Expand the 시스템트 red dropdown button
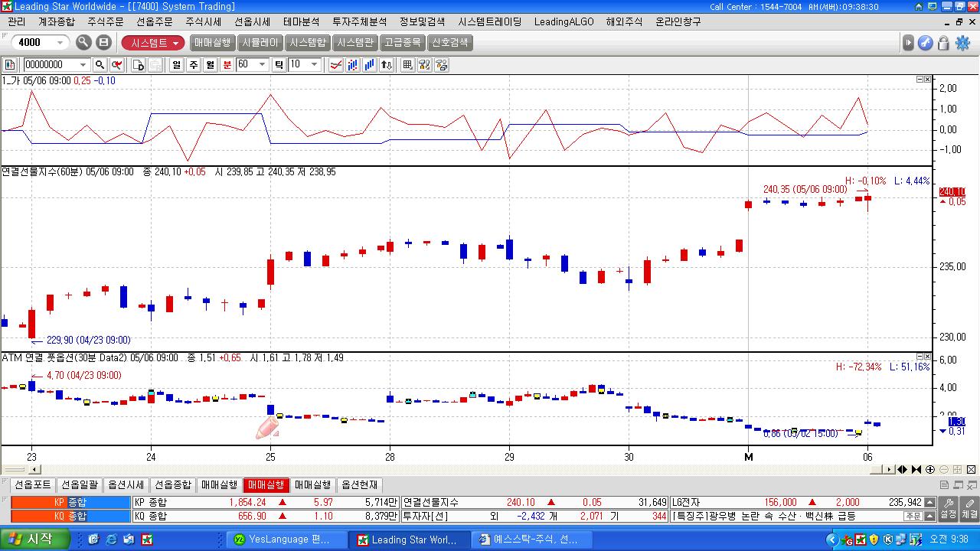Viewport: 980px width, 551px height. 154,43
